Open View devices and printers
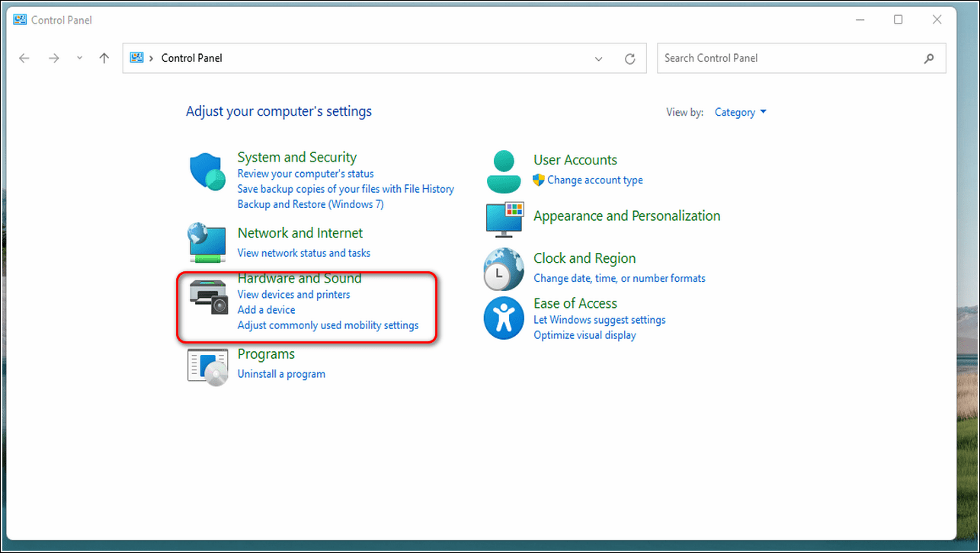 point(293,294)
